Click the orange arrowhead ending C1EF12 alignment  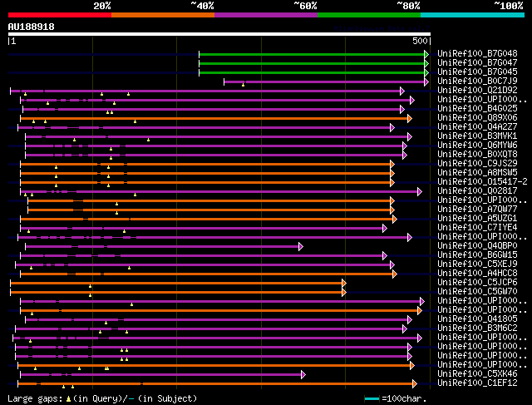pos(414,384)
